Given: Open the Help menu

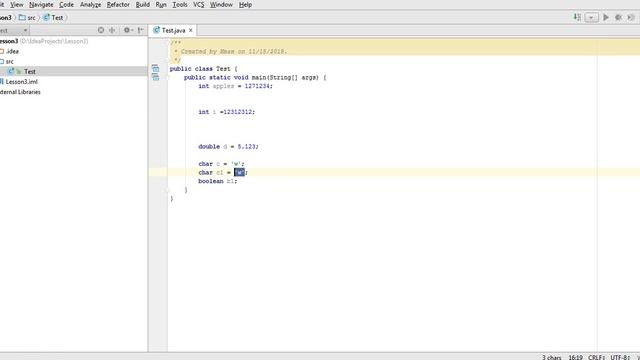Looking at the screenshot, I should click(245, 5).
